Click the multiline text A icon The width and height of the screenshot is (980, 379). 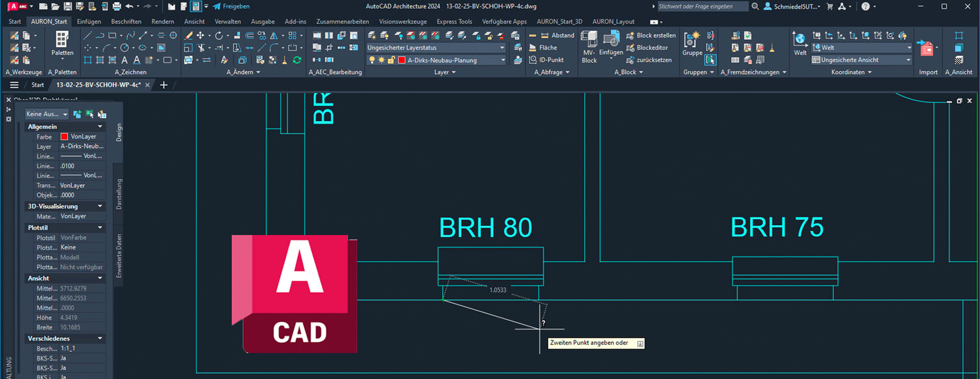click(124, 60)
